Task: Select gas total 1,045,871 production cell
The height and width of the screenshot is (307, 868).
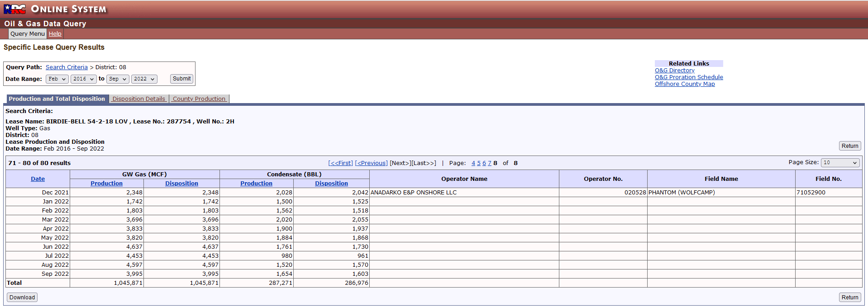Action: pyautogui.click(x=107, y=283)
